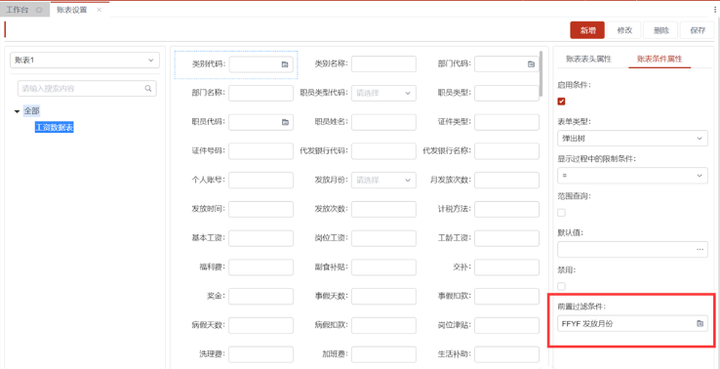
Task: Click the 奖金 input field
Action: (261, 296)
